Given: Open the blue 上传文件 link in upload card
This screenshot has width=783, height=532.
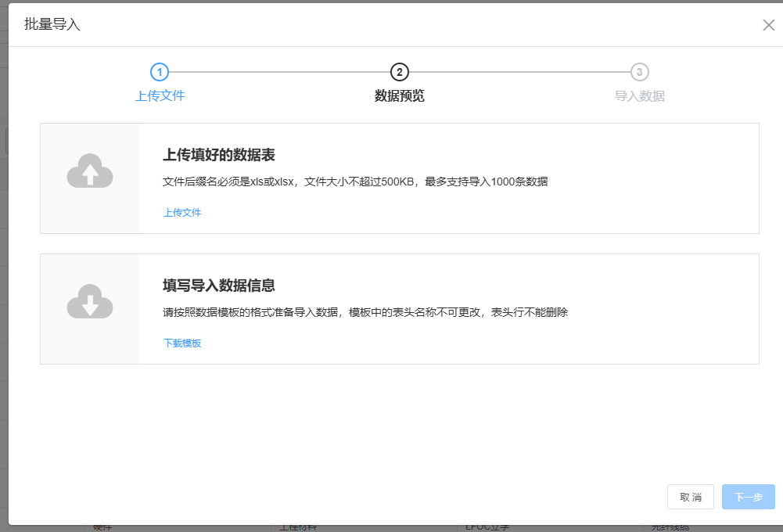Looking at the screenshot, I should [x=182, y=212].
